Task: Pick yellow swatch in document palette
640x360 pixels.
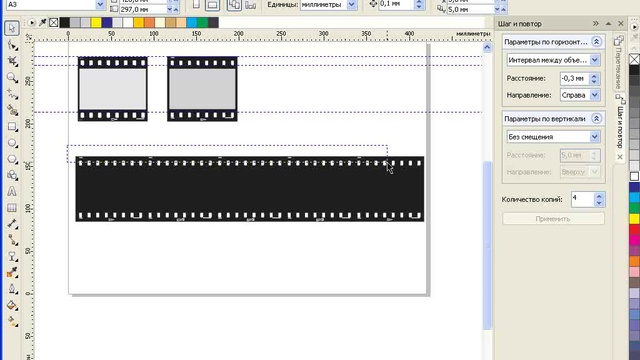Action: (x=96, y=23)
